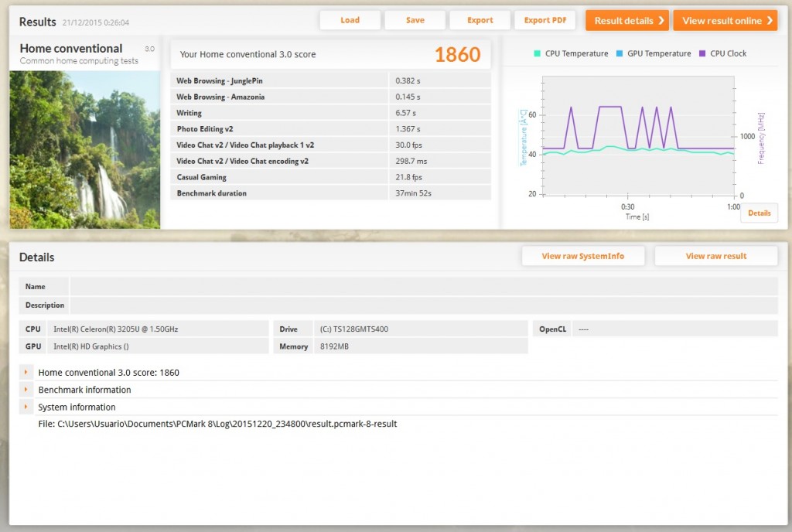Click the Load button
This screenshot has height=532, width=792.
(x=350, y=20)
